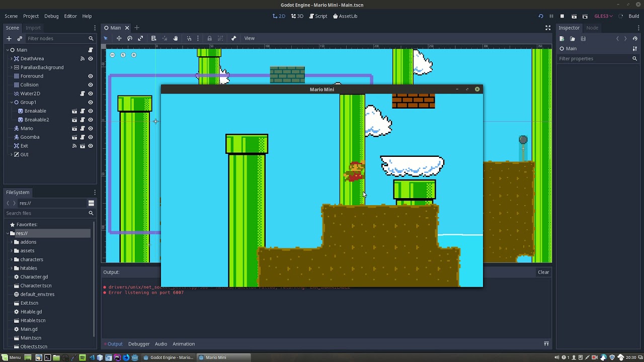Screen dimensions: 644x362
Task: Open the AssetLib workspace
Action: 345,16
